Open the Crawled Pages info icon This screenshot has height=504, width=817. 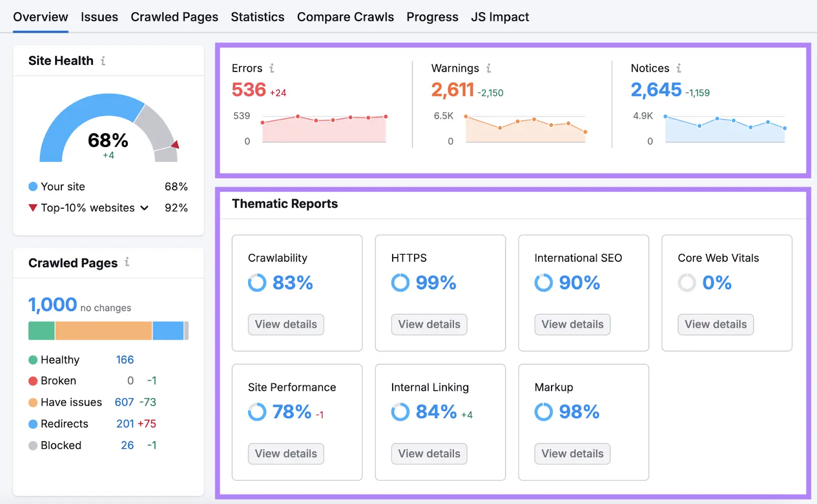tap(127, 263)
